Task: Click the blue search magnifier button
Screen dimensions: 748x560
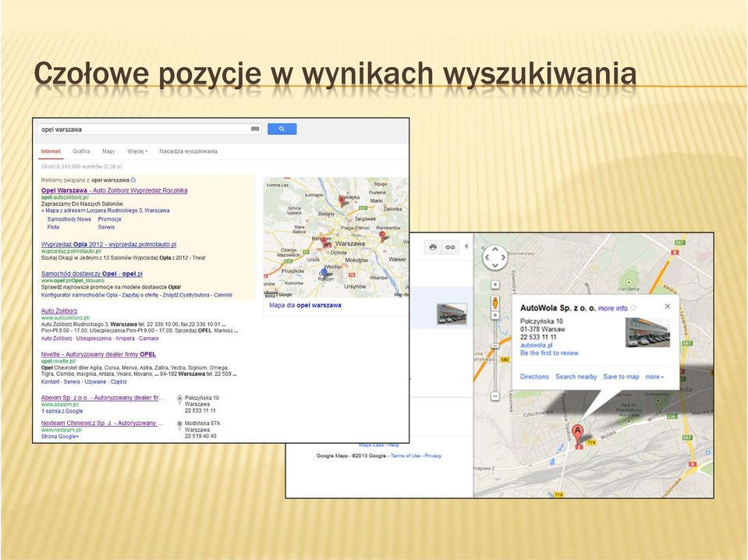Action: 282,129
